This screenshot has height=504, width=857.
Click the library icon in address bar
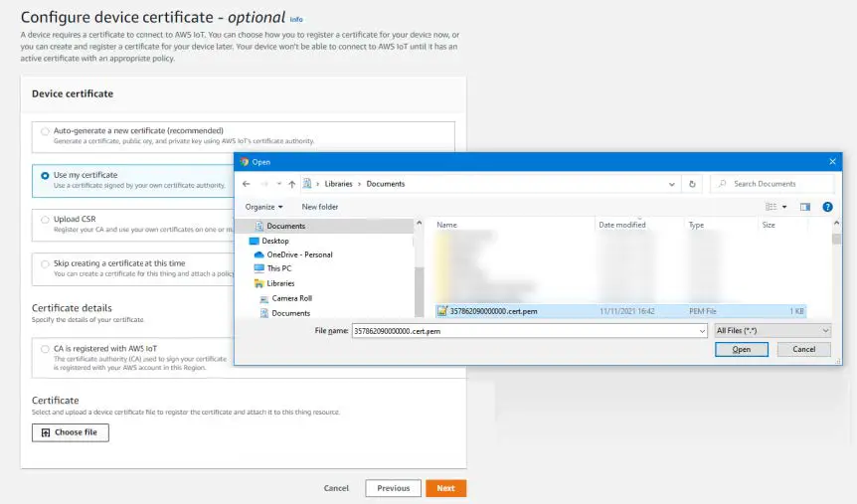point(307,184)
